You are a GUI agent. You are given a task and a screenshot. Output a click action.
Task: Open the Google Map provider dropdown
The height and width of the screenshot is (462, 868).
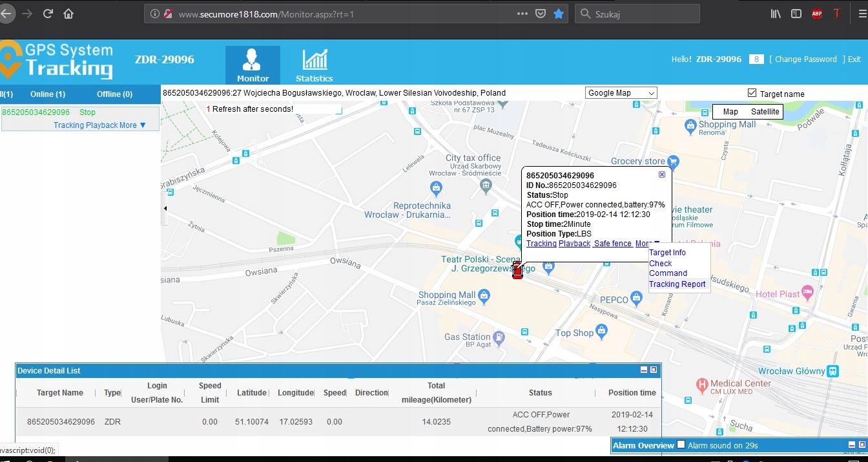(621, 93)
